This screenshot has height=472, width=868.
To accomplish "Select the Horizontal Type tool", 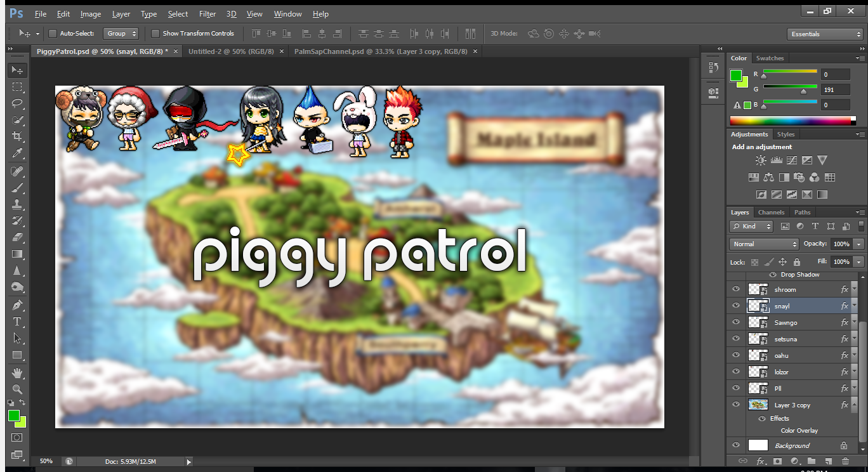I will tap(18, 322).
